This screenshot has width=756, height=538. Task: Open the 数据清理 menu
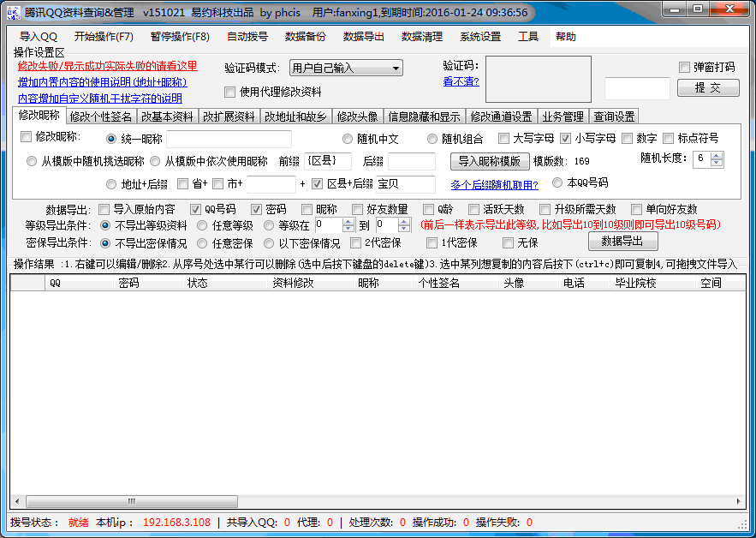[422, 37]
